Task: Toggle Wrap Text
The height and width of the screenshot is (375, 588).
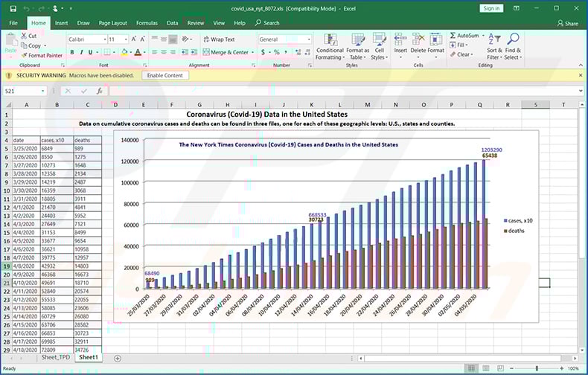Action: pos(219,39)
